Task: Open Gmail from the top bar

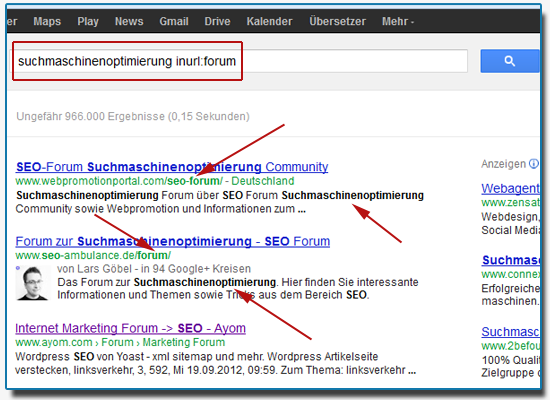Action: click(174, 21)
